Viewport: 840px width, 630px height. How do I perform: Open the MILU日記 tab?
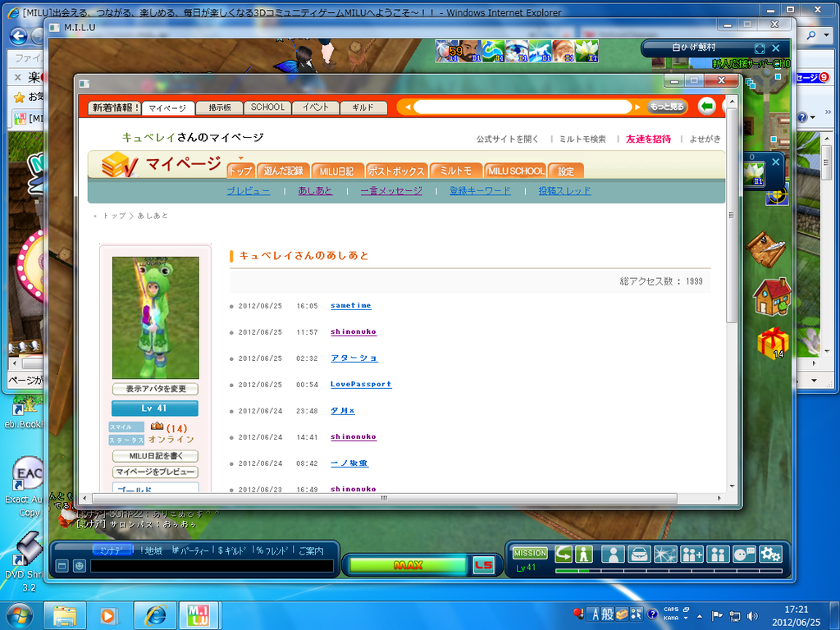(336, 171)
